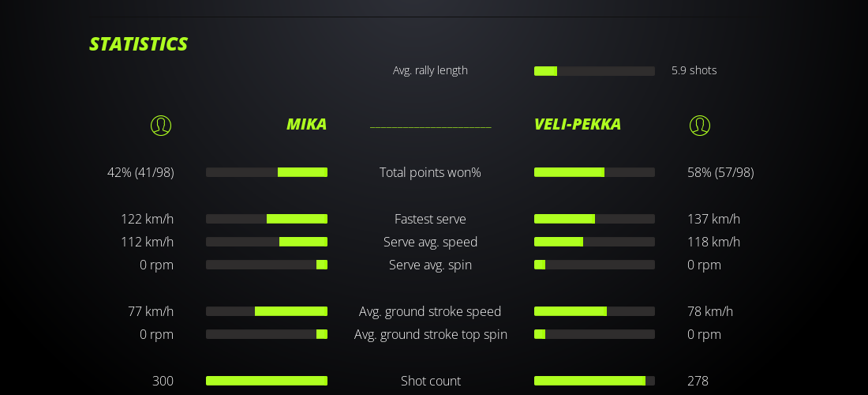Click the Total points won% label
Image resolution: width=868 pixels, height=395 pixels.
430,172
